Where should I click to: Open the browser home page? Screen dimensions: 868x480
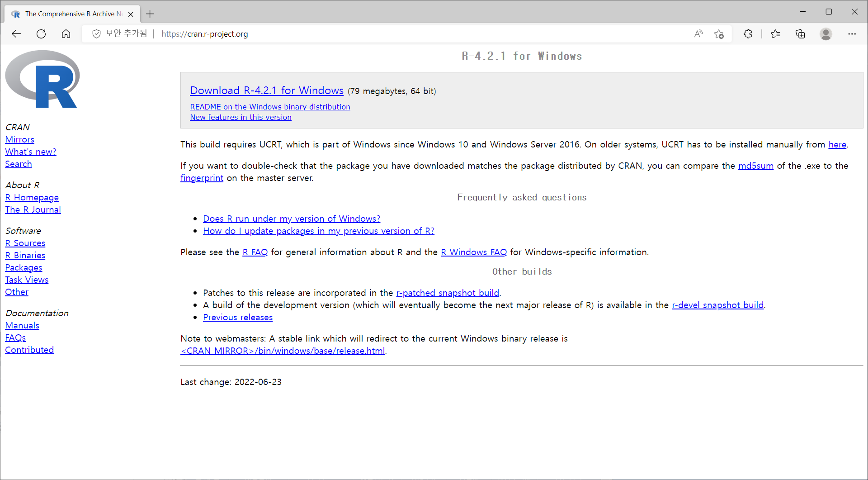pos(66,34)
